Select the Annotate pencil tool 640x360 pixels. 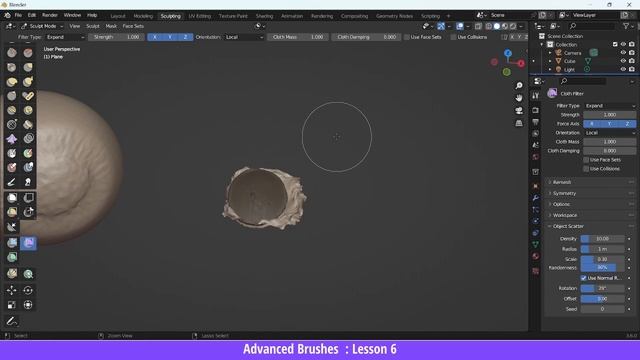click(12, 321)
